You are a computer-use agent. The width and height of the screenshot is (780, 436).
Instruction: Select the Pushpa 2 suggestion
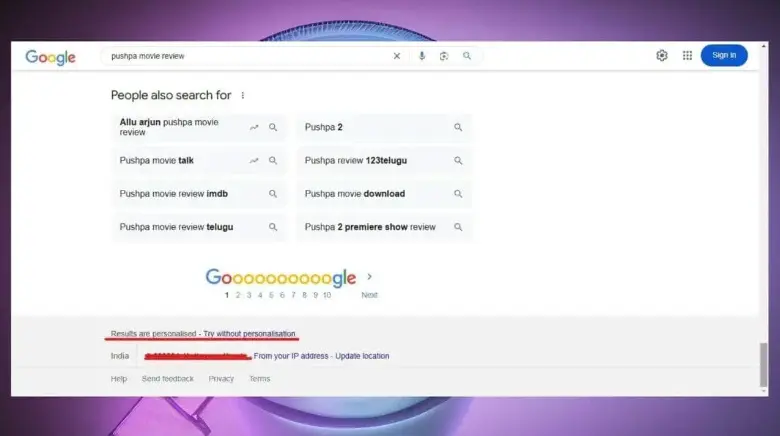point(384,127)
